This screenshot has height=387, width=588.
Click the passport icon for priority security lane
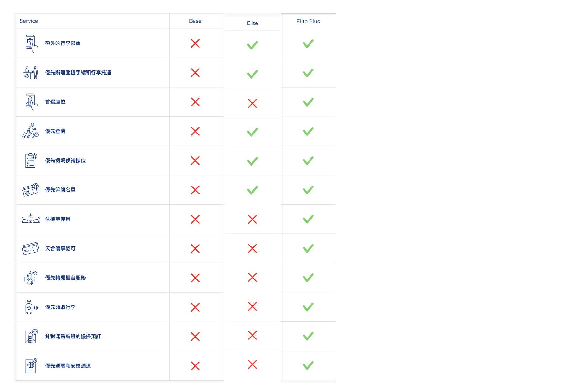[31, 366]
